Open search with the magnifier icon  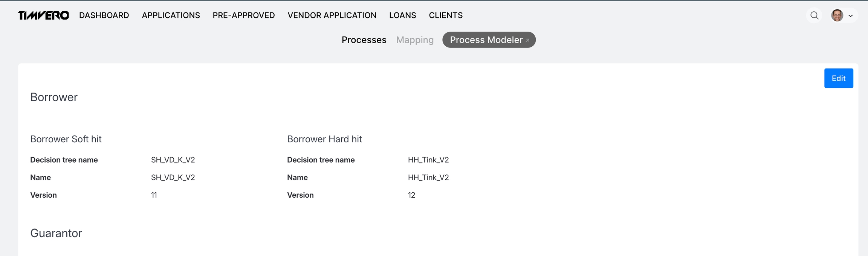pos(814,15)
